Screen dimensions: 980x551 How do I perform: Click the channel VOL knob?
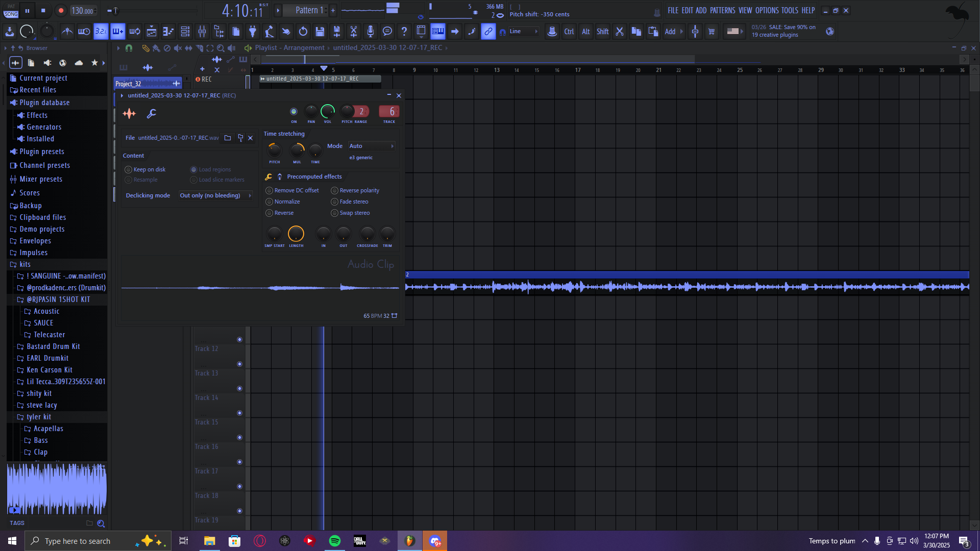[x=327, y=111]
